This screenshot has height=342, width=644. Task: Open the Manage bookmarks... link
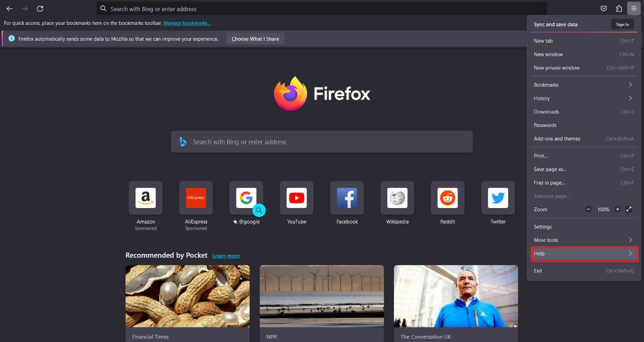click(x=187, y=23)
